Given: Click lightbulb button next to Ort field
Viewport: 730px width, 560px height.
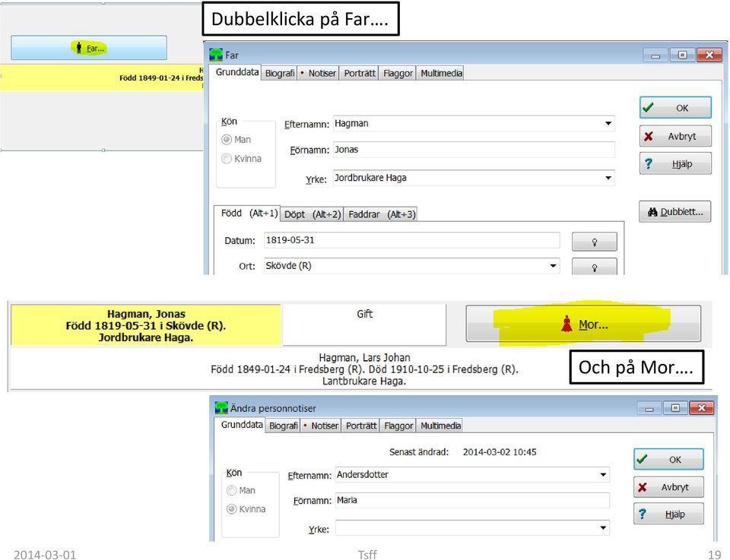Looking at the screenshot, I should [x=594, y=267].
